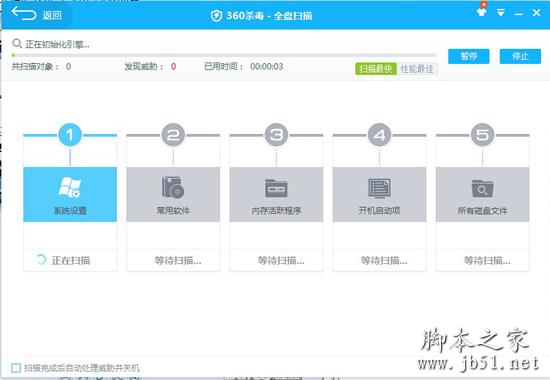550x380 pixels.
Task: Click 等待扫描 status under 常用软件
Action: point(178,260)
